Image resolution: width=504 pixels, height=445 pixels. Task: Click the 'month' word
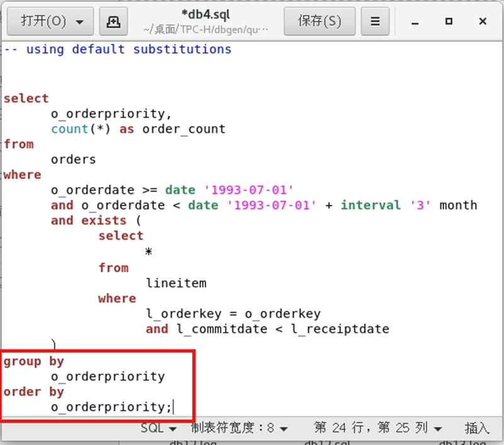[x=459, y=205]
